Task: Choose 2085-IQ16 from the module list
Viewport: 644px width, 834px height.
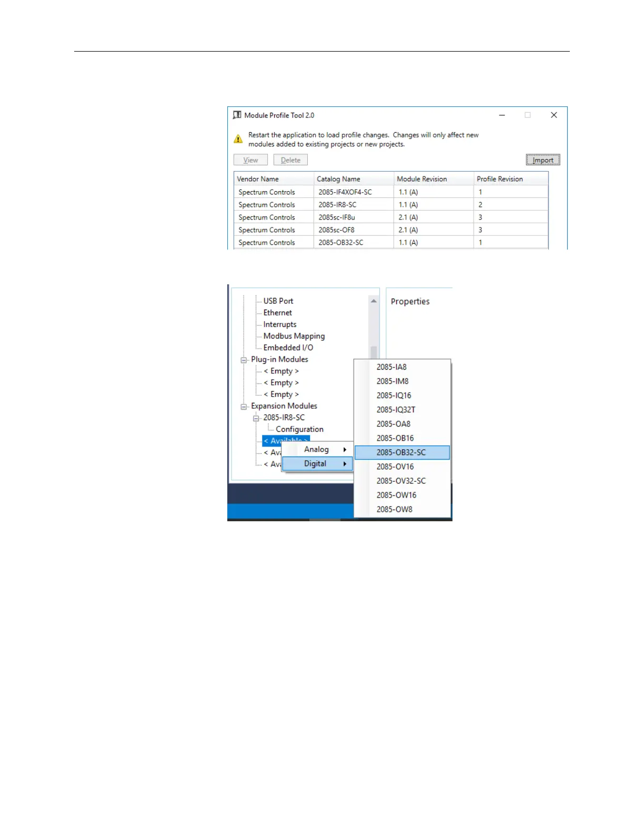Action: point(402,395)
